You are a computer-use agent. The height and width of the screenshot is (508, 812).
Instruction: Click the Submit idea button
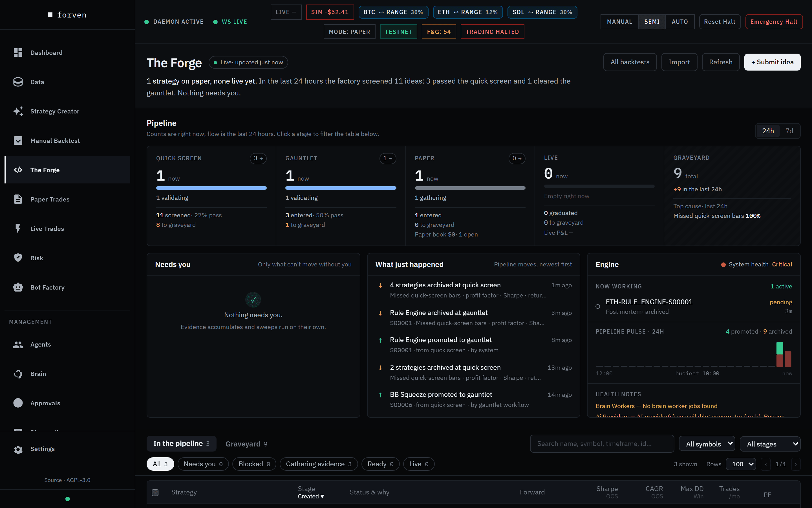772,62
